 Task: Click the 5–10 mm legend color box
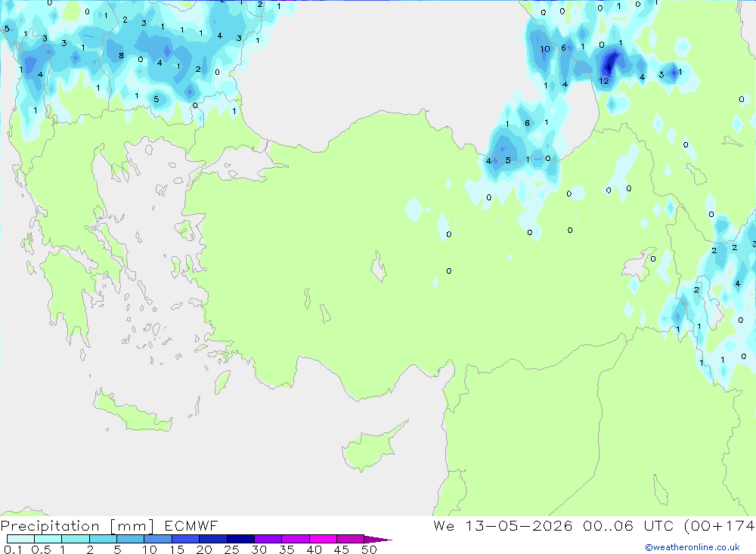click(x=131, y=539)
